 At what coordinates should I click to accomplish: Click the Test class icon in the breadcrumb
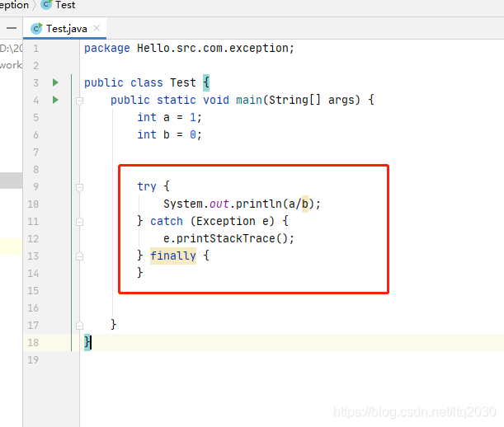46,4
